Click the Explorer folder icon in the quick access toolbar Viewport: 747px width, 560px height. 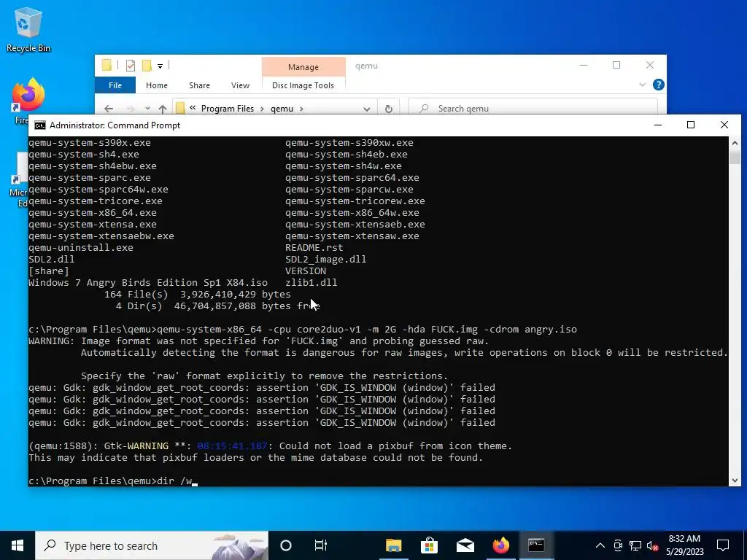[x=107, y=65]
